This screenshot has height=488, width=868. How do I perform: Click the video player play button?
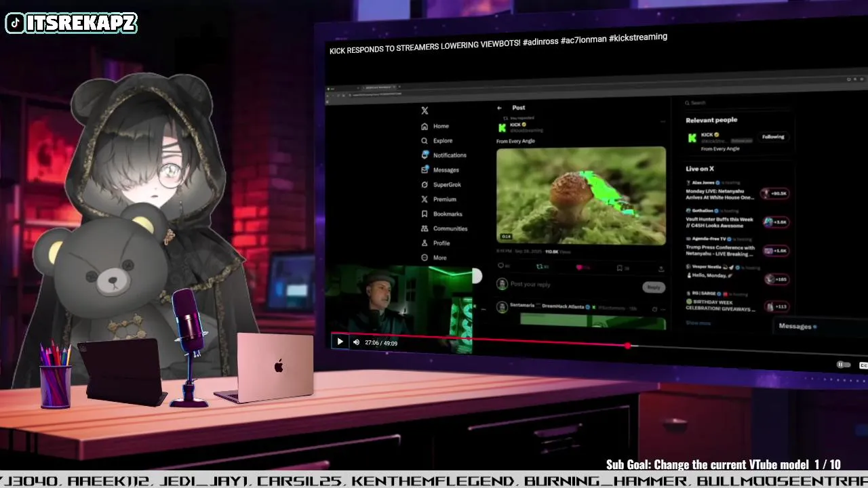click(340, 342)
